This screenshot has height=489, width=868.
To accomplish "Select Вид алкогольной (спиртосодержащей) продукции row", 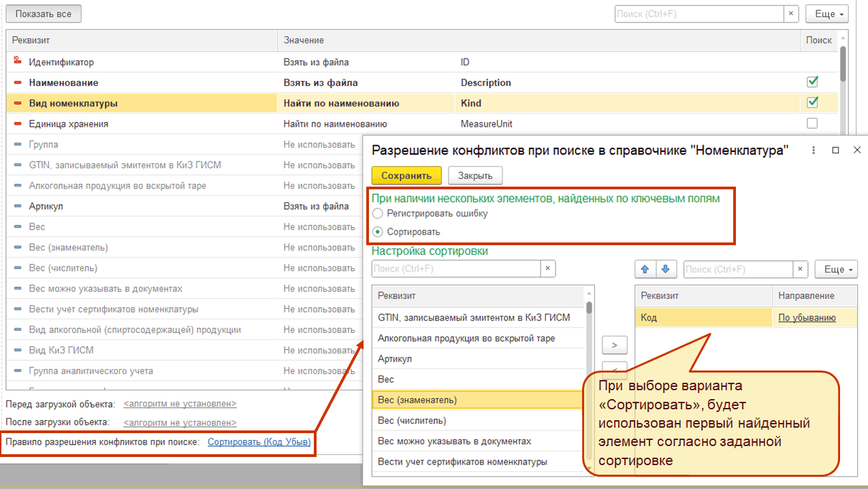I will point(184,330).
